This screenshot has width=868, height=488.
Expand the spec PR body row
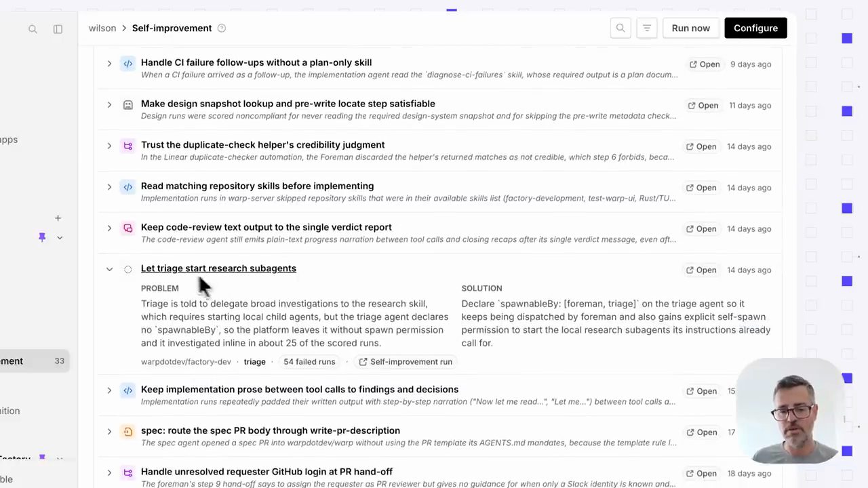pyautogui.click(x=109, y=432)
